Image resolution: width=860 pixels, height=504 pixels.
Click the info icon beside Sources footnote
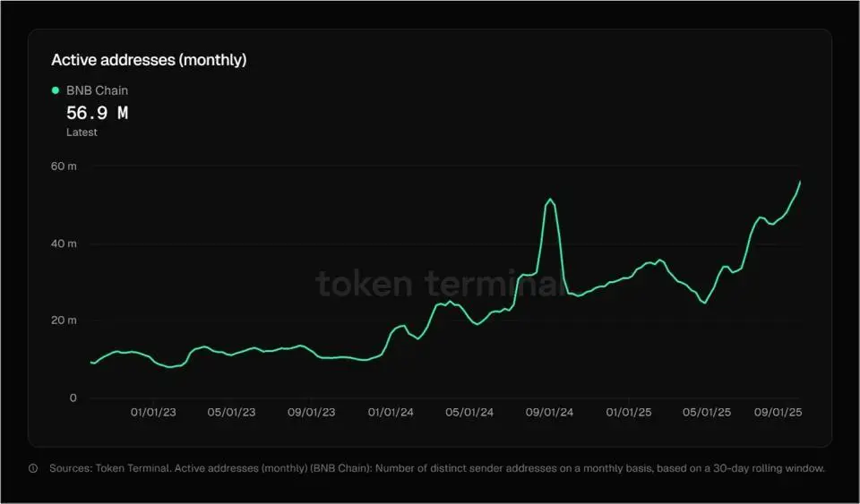click(33, 468)
